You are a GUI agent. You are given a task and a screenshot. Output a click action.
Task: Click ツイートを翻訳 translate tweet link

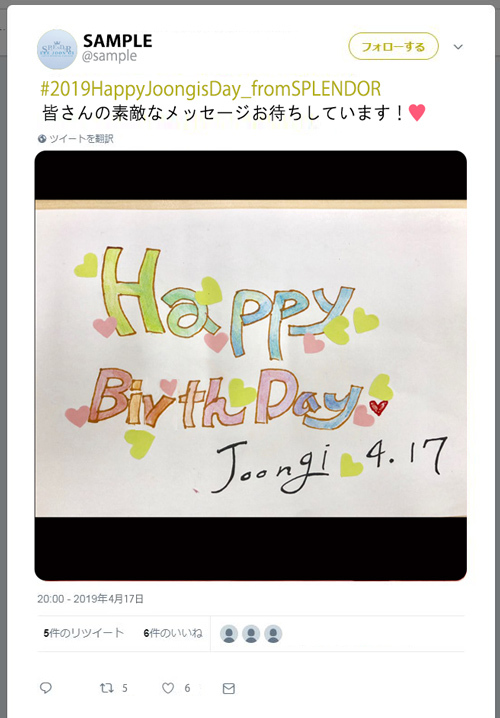pyautogui.click(x=81, y=139)
